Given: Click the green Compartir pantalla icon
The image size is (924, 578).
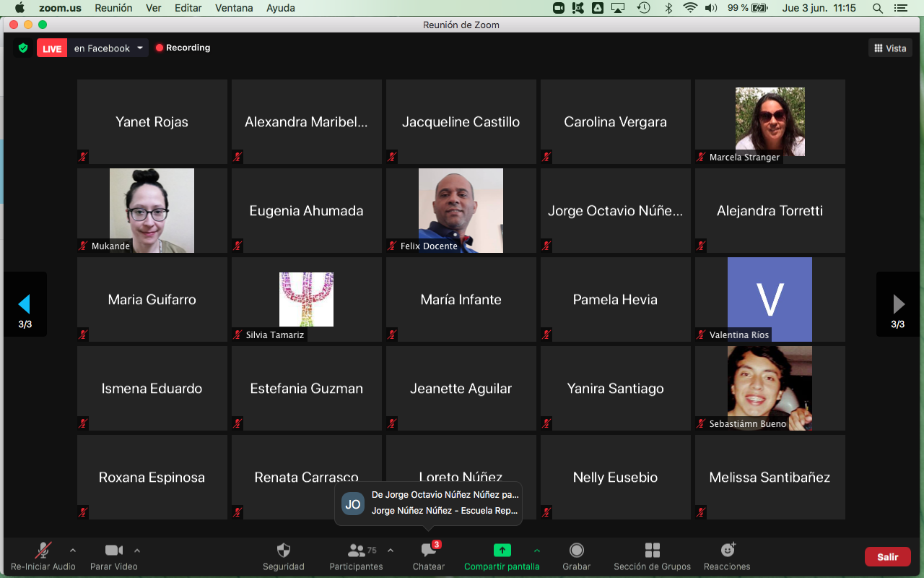Looking at the screenshot, I should (x=502, y=551).
